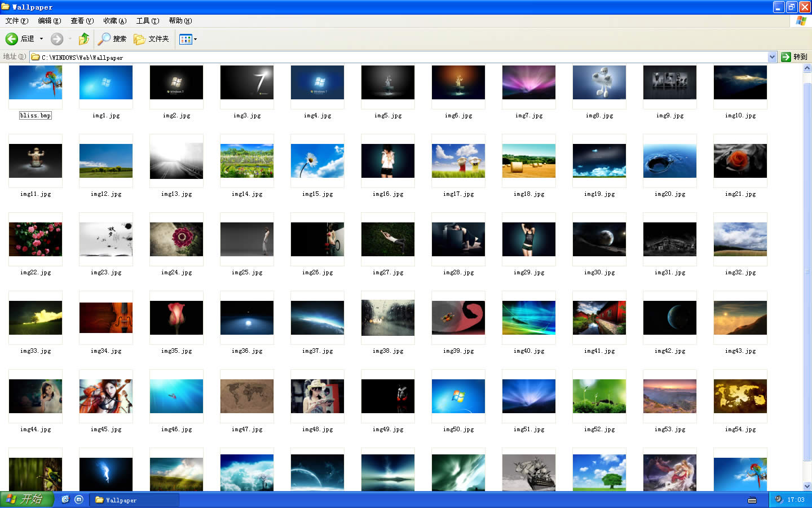This screenshot has width=812, height=508.
Task: Click the Wallpaper taskbar button
Action: pos(134,500)
